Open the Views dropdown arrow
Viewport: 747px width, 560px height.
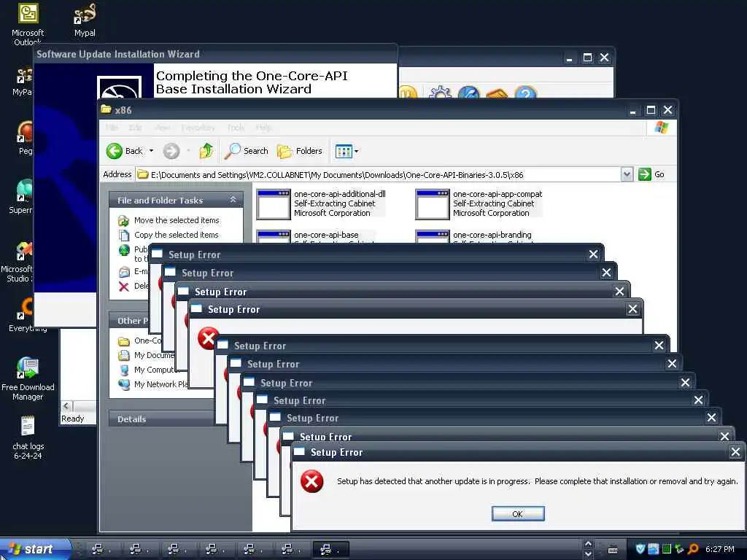pyautogui.click(x=356, y=152)
